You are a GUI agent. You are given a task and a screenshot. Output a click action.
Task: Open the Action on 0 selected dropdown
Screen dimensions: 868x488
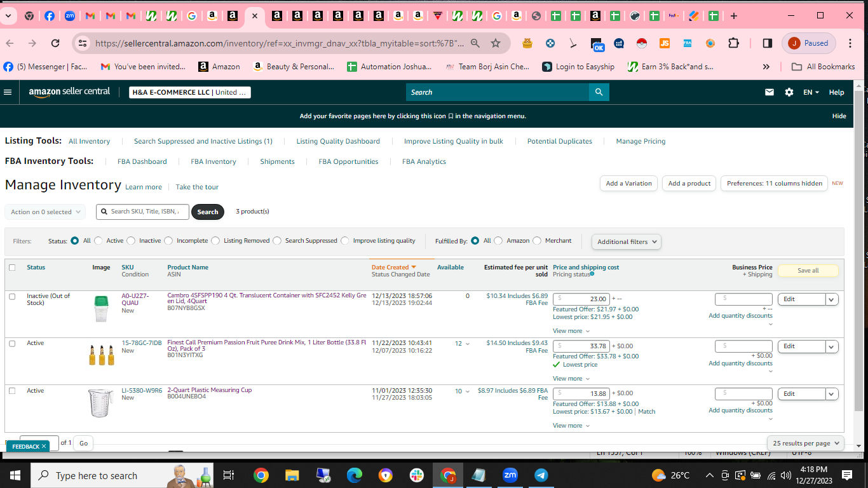tap(45, 212)
